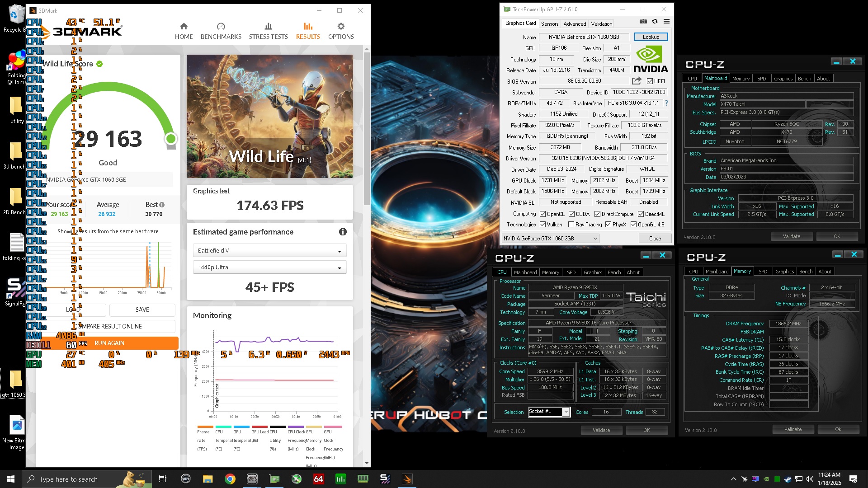The image size is (868, 488).
Task: Toggle the Ray Tracing checkbox in GPU-Z
Action: coord(571,224)
